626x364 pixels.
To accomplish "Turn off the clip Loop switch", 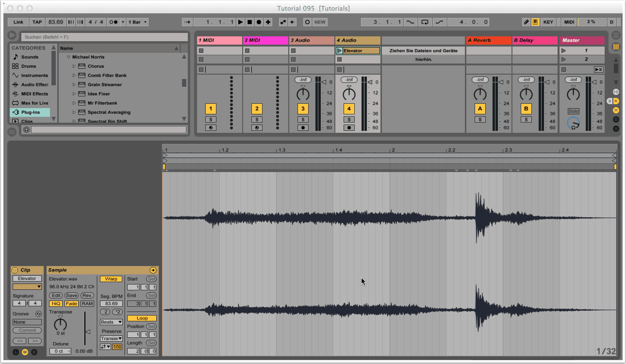I will [x=142, y=318].
